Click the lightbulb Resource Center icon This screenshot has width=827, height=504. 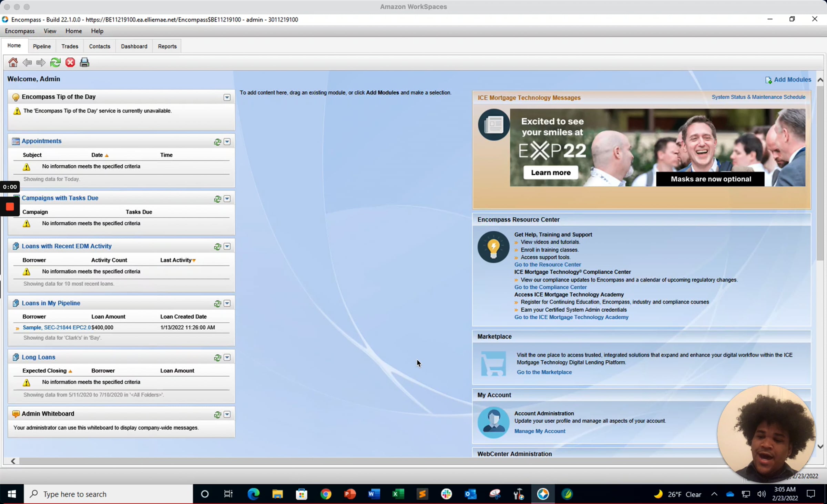(x=493, y=247)
